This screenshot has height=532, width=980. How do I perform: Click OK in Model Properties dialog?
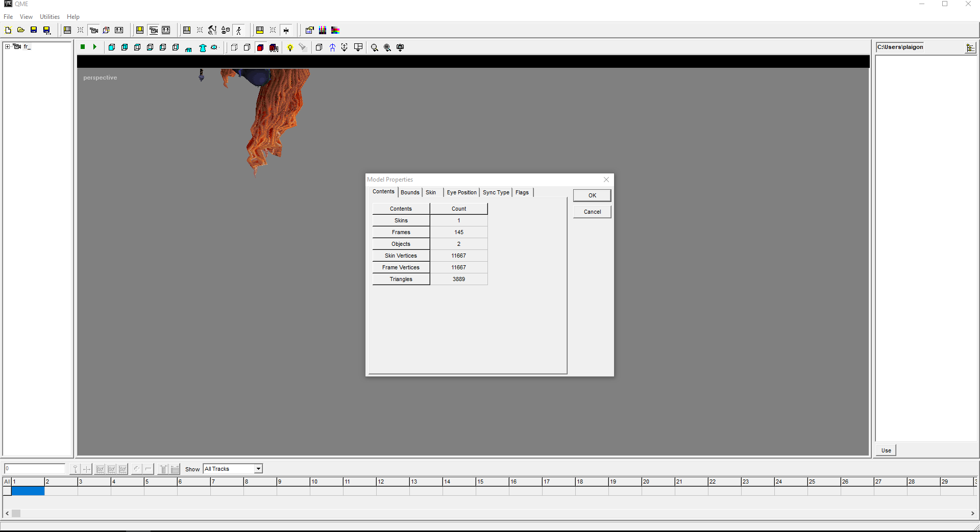[592, 195]
